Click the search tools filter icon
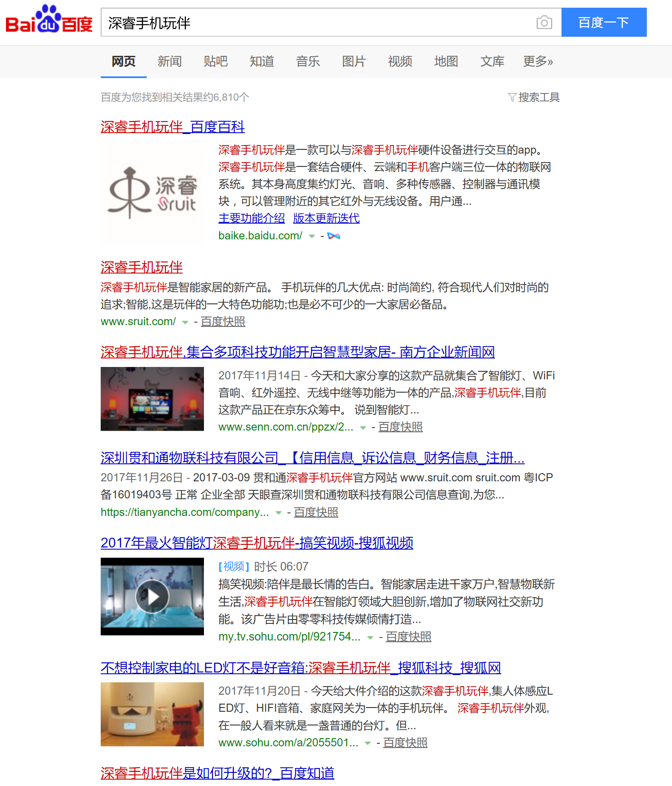 512,97
